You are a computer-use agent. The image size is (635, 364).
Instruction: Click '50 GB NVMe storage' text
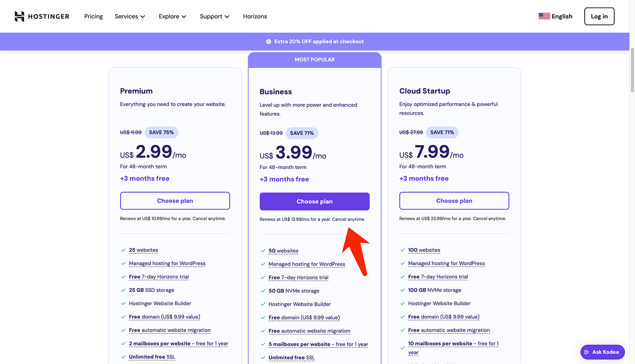coord(294,291)
